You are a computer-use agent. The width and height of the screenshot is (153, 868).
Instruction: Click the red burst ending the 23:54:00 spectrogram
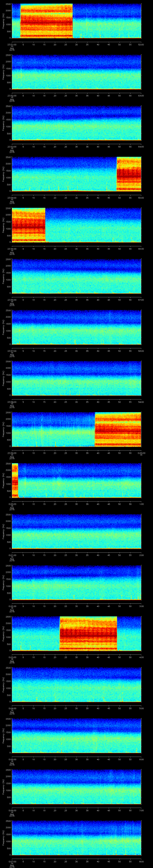129,174
